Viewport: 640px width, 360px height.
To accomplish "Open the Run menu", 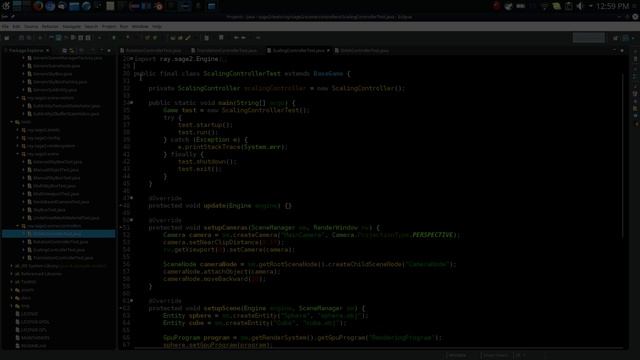I will coord(124,27).
